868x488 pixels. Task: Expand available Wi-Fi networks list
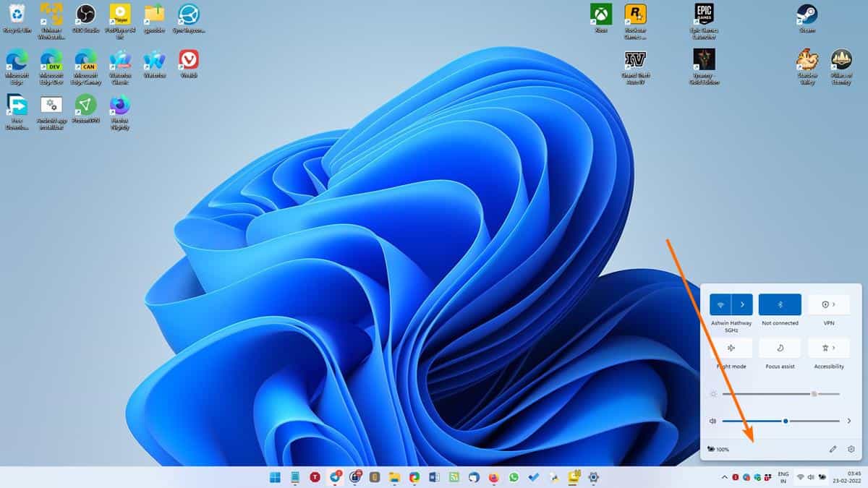click(741, 304)
